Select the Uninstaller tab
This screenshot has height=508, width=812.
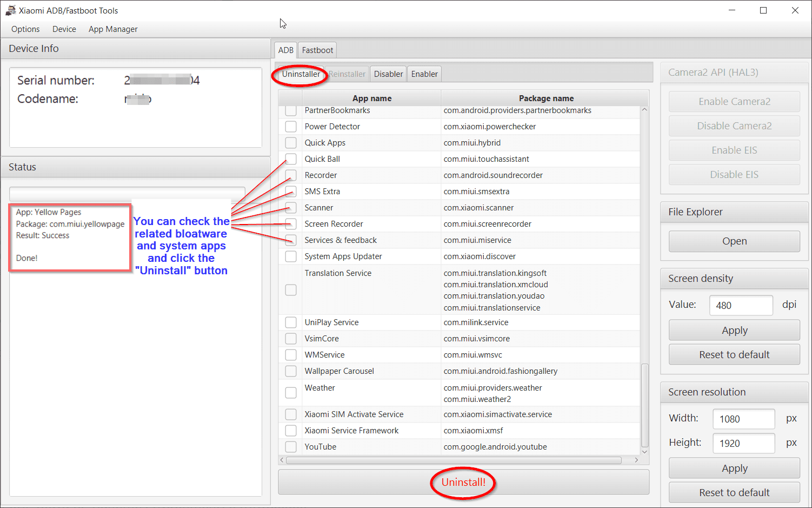(x=301, y=74)
